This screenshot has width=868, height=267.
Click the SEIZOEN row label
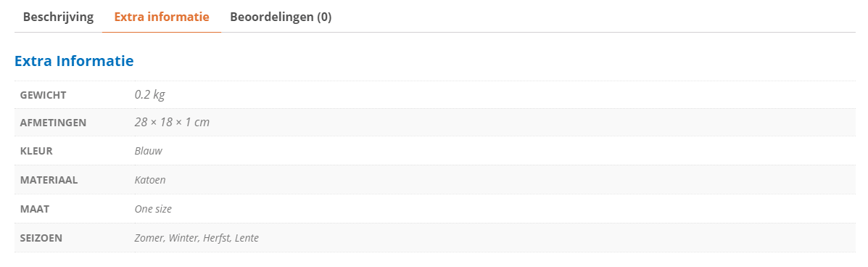click(x=41, y=238)
